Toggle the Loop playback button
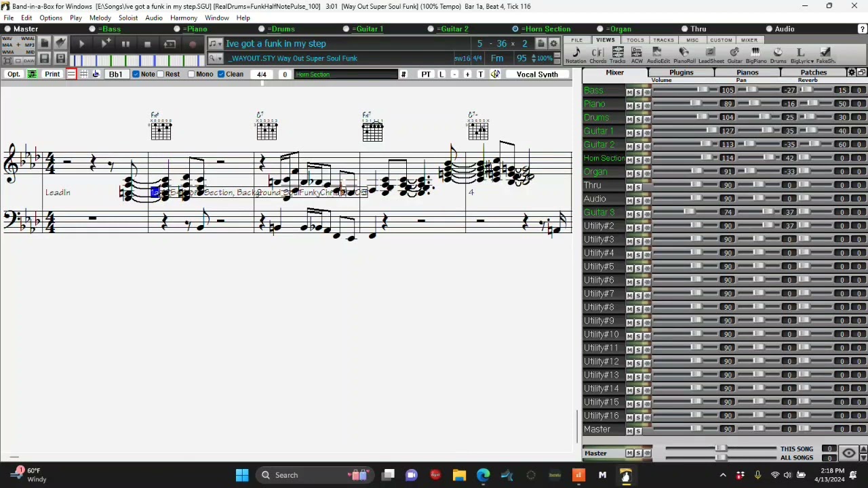This screenshot has height=488, width=868. (170, 44)
